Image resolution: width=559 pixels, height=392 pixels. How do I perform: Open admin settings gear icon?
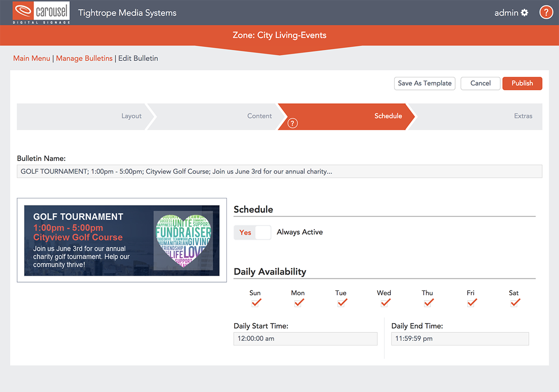525,13
